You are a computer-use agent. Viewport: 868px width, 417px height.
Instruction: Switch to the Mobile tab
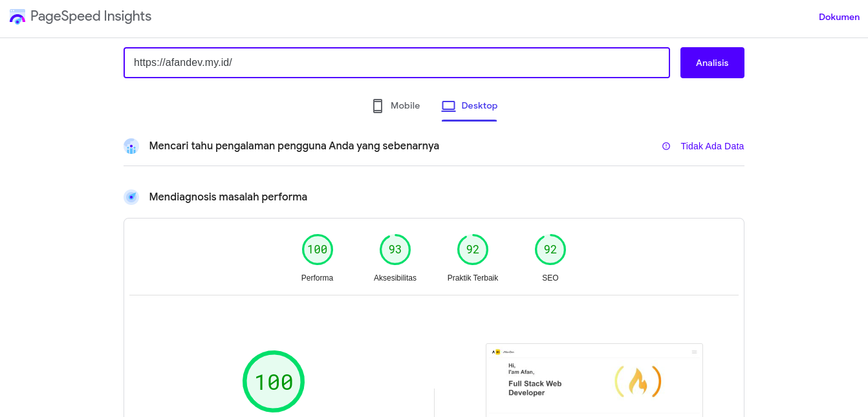(x=396, y=106)
